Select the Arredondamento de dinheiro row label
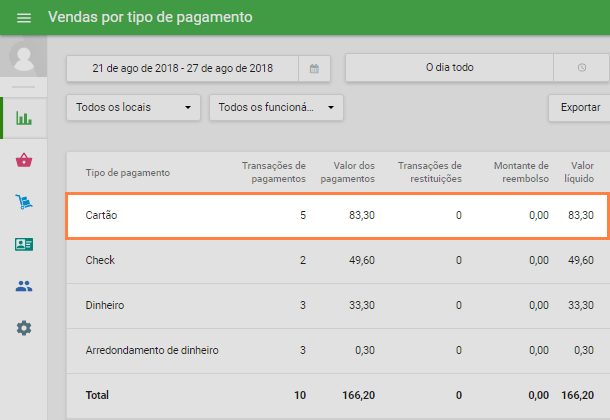 (x=152, y=350)
